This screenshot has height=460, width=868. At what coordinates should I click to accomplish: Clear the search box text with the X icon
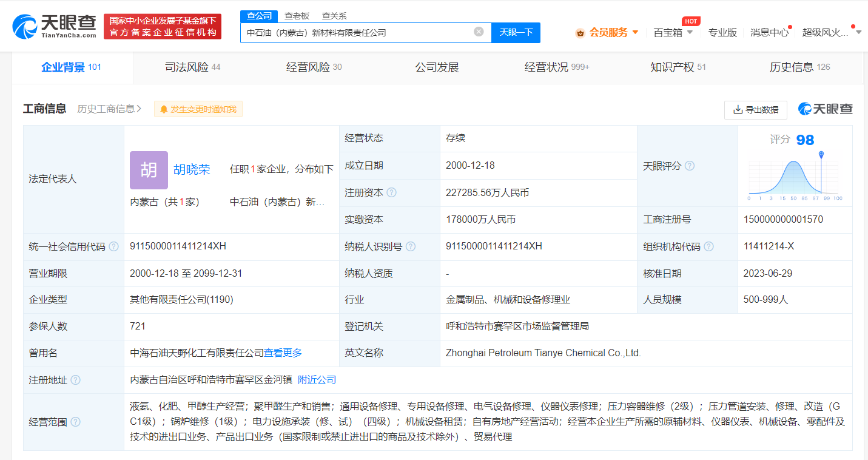[x=479, y=32]
